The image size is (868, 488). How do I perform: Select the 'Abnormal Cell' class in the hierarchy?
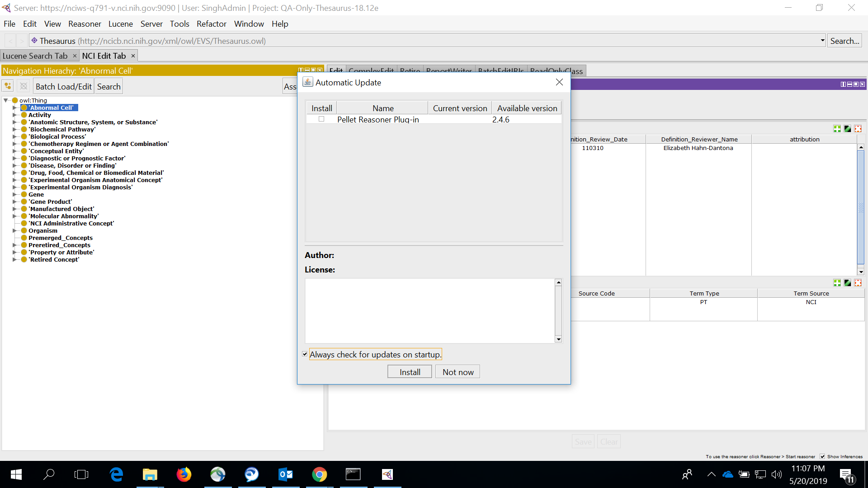[x=51, y=108]
